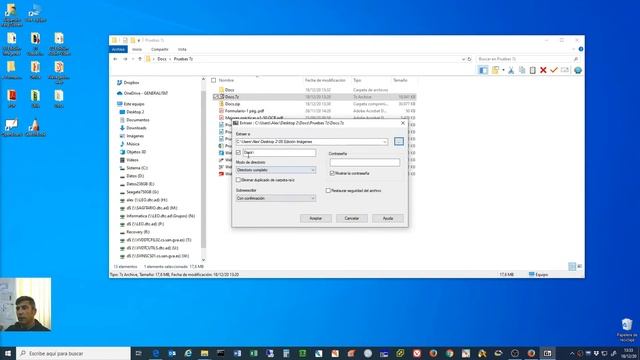The height and width of the screenshot is (360, 640).
Task: Click the cut scissors icon in Explorer toolbar
Action: coord(511,70)
